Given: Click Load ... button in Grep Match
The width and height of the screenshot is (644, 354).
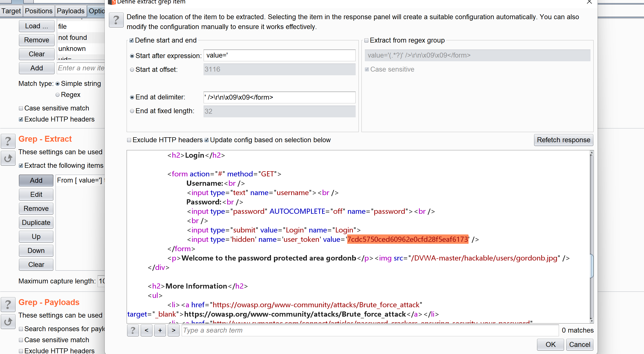Looking at the screenshot, I should pos(36,26).
